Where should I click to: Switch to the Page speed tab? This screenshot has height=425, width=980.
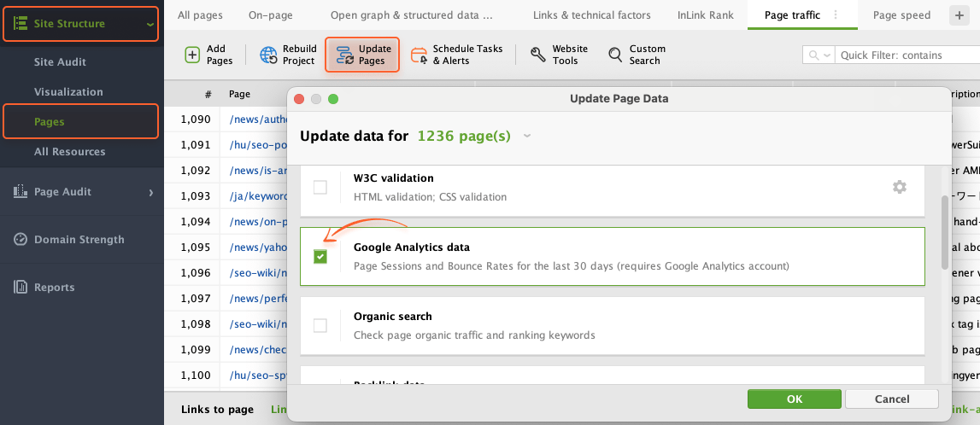pos(901,15)
